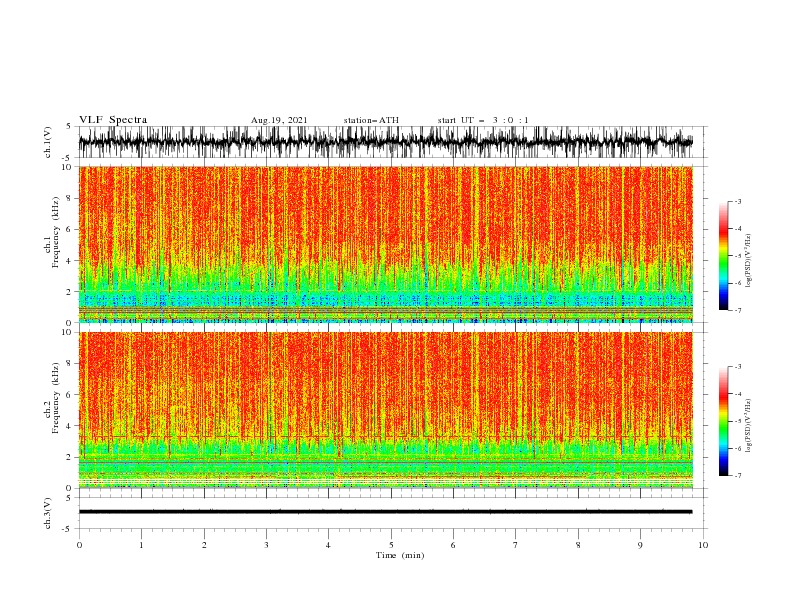This screenshot has height=612, width=792.
Task: Click the "Time (min)" axis title
Action: click(x=400, y=555)
